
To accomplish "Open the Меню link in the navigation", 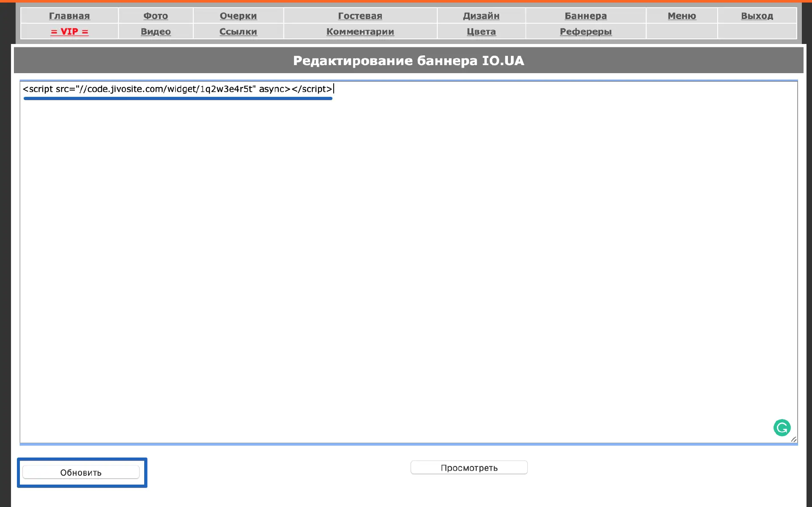I will coord(681,16).
